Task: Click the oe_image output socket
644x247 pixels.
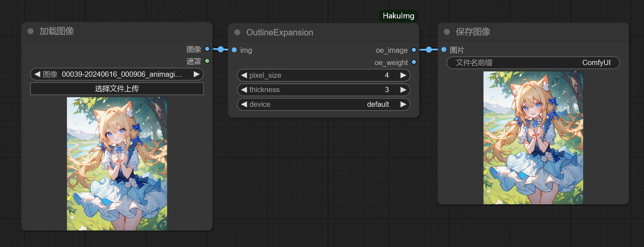Action: pos(414,50)
